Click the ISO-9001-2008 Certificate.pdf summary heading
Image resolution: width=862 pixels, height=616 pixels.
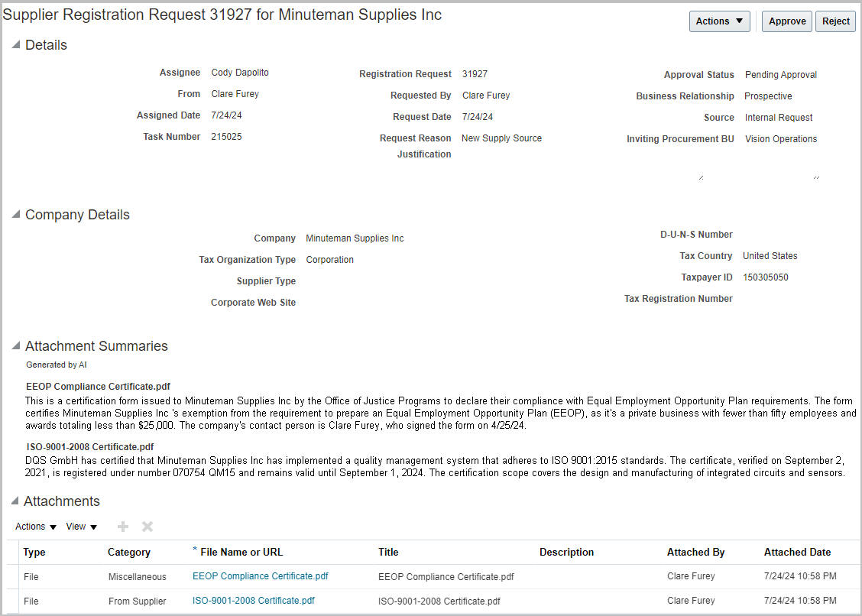coord(89,446)
